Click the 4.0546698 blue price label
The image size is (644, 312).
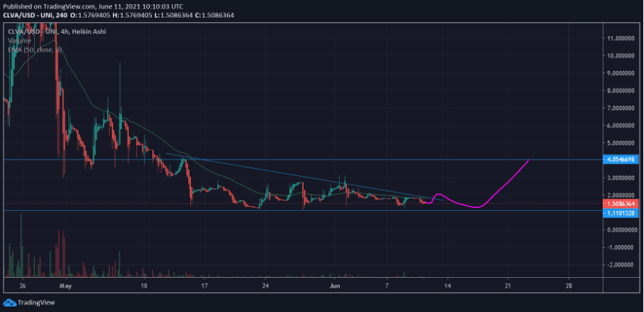pos(622,161)
